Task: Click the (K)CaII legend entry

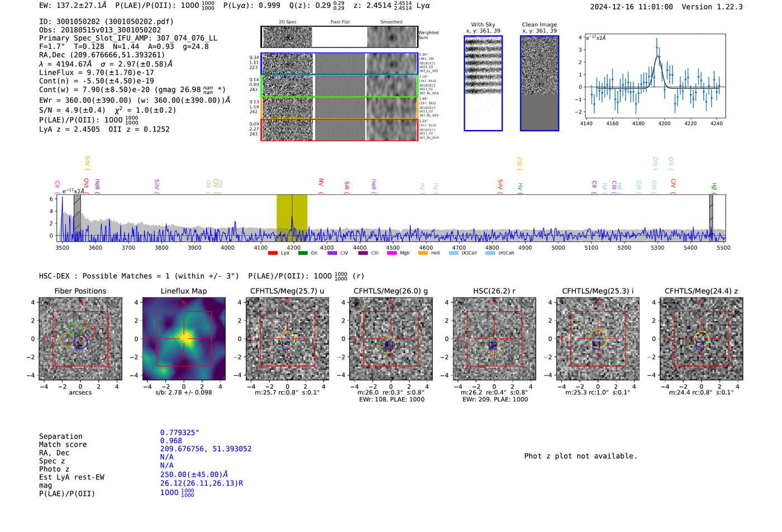Action: point(463,253)
